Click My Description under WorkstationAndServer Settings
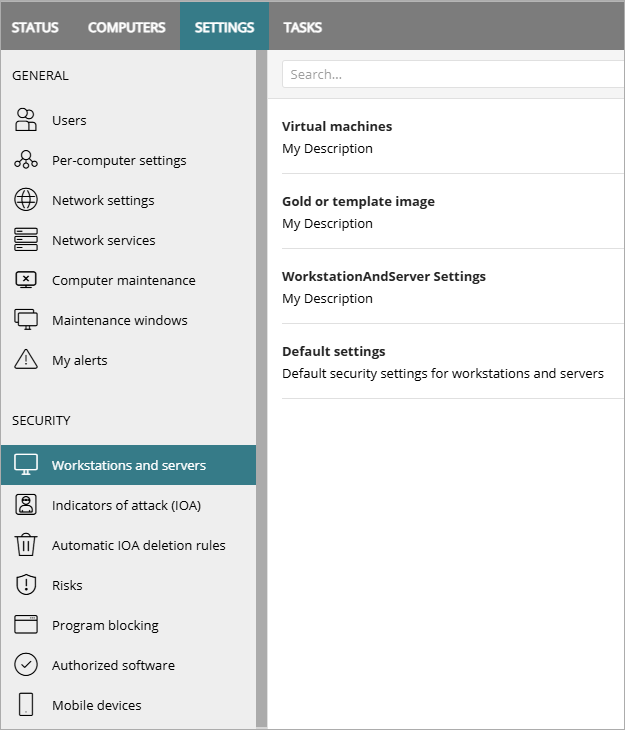Viewport: 625px width, 730px height. 327,298
